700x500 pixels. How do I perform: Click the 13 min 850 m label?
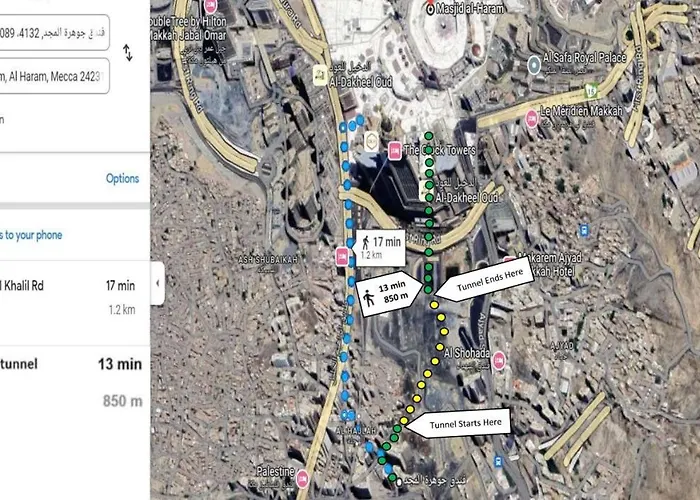coord(389,293)
